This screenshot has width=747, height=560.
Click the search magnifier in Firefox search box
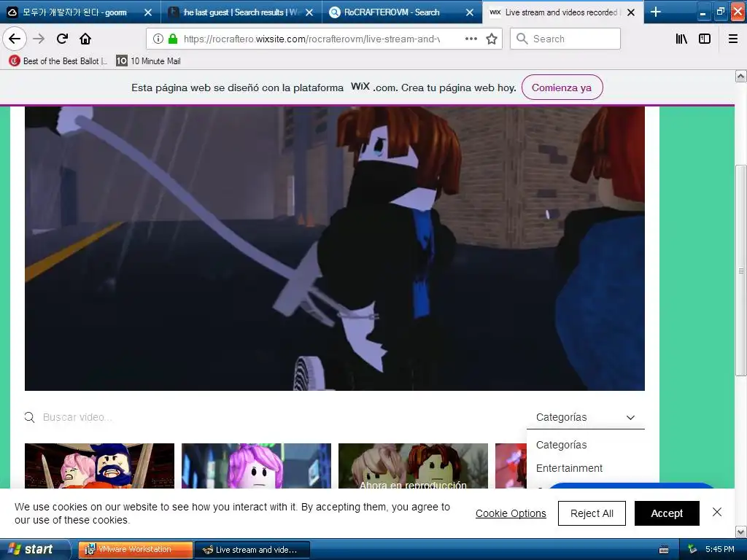pos(522,39)
